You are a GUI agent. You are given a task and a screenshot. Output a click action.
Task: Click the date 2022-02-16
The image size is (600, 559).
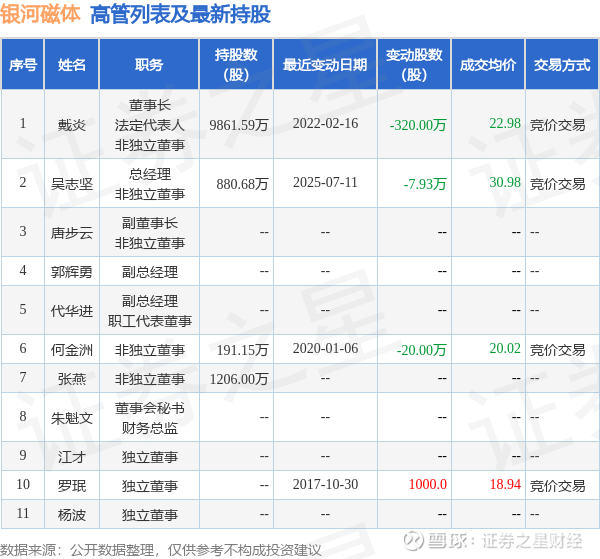(x=325, y=123)
